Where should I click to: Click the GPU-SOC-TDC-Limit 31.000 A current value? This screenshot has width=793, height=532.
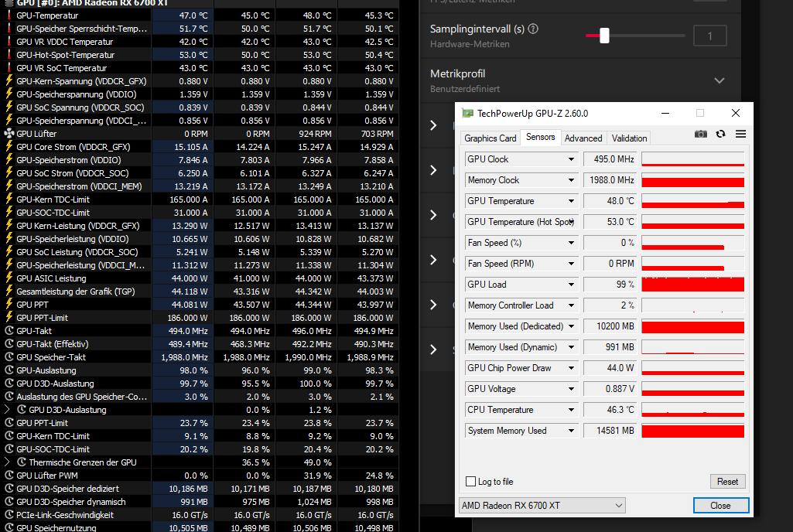[190, 213]
